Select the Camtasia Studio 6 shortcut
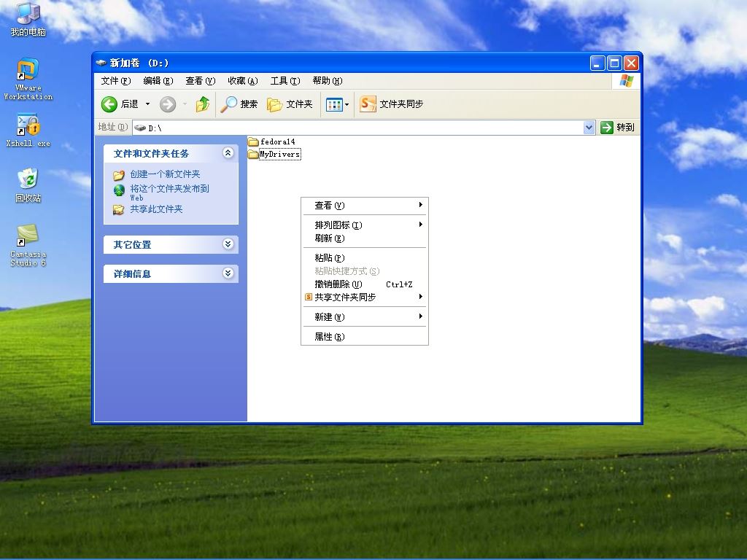Viewport: 747px width, 560px height. point(28,245)
